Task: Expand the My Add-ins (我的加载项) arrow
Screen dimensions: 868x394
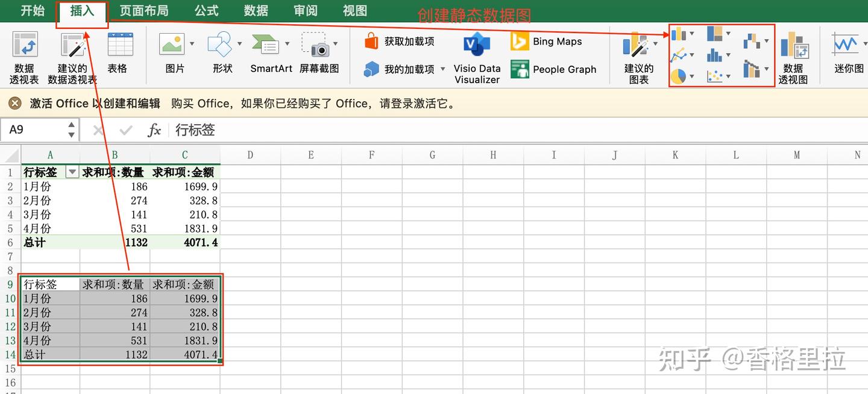Action: tap(443, 69)
